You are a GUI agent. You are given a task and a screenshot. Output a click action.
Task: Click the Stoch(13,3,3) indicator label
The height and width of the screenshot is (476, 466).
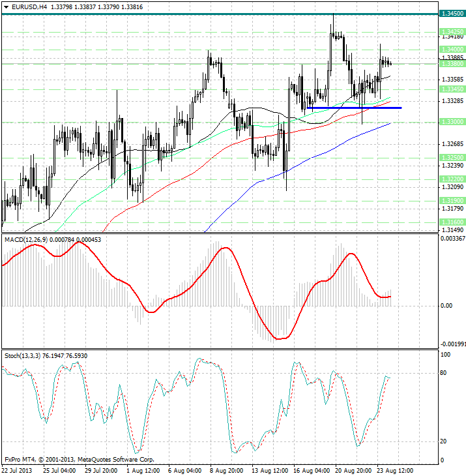(x=23, y=355)
